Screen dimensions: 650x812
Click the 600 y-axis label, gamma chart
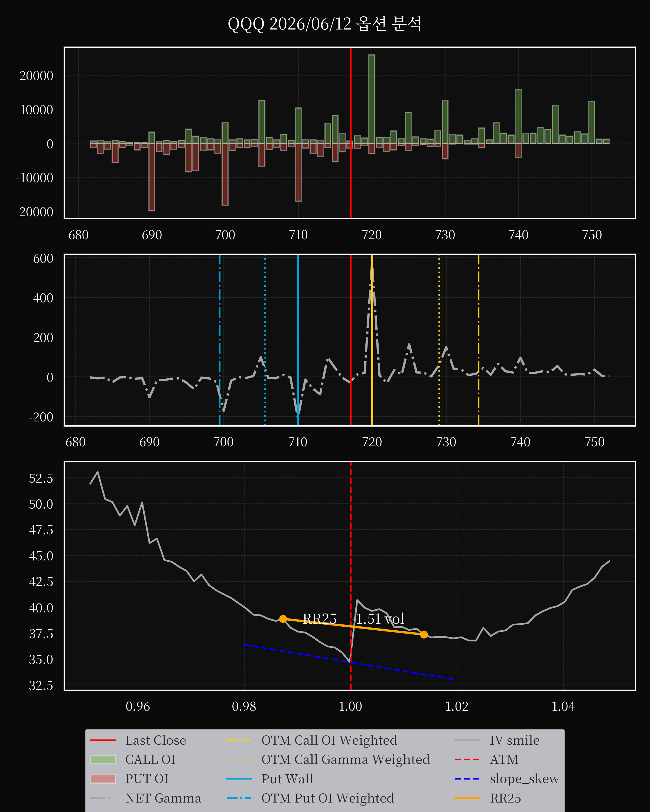pyautogui.click(x=43, y=258)
